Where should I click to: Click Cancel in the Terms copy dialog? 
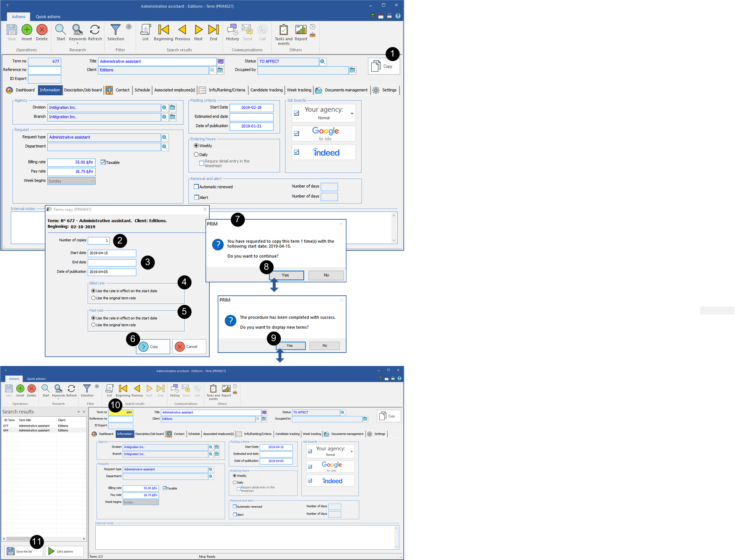coord(189,347)
